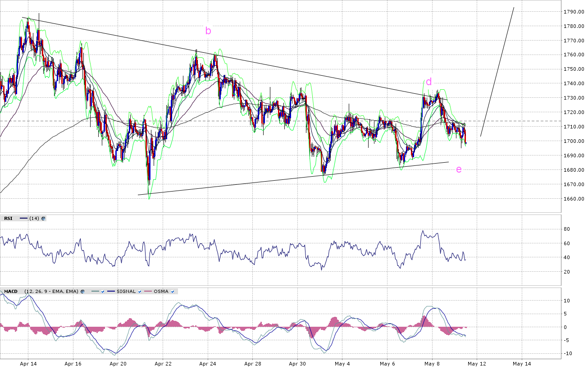
Task: Click the SIGNAL dark blue color sample
Action: point(111,292)
